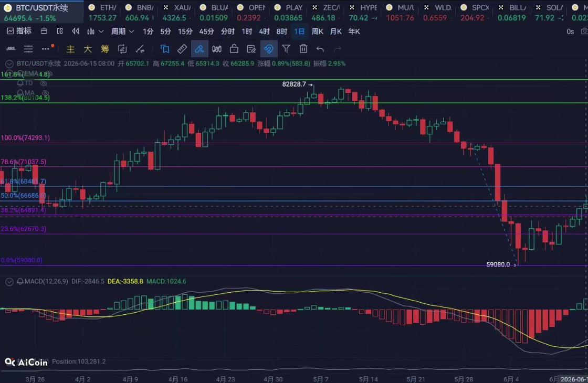Toggle the magnet snap mode
Screen dimensions: 588x383
[269, 49]
